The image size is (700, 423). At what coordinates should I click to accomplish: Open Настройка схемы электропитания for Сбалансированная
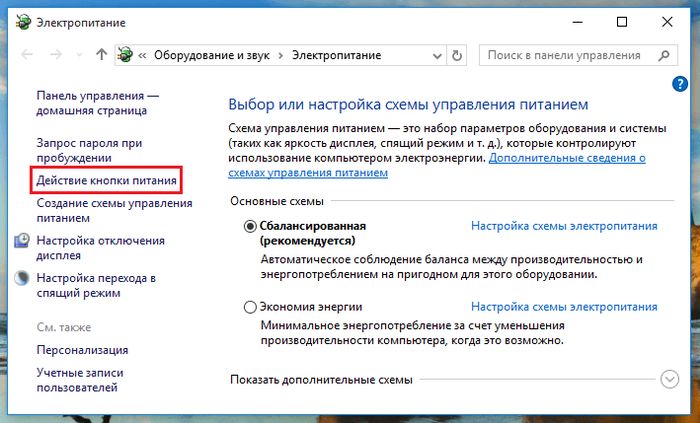[x=564, y=226]
